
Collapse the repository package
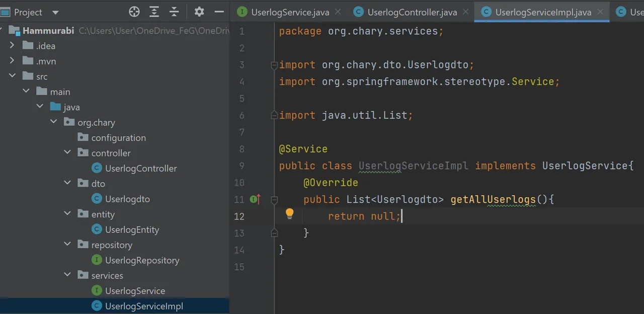[x=67, y=245]
